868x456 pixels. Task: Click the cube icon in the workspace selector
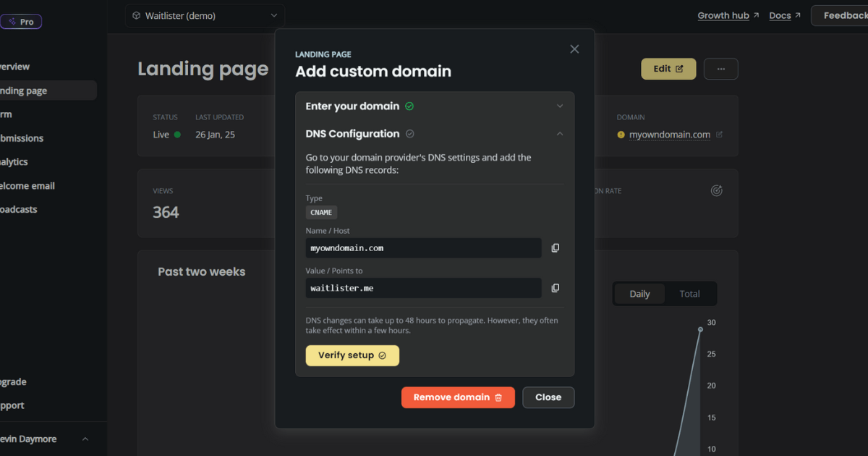[135, 14]
